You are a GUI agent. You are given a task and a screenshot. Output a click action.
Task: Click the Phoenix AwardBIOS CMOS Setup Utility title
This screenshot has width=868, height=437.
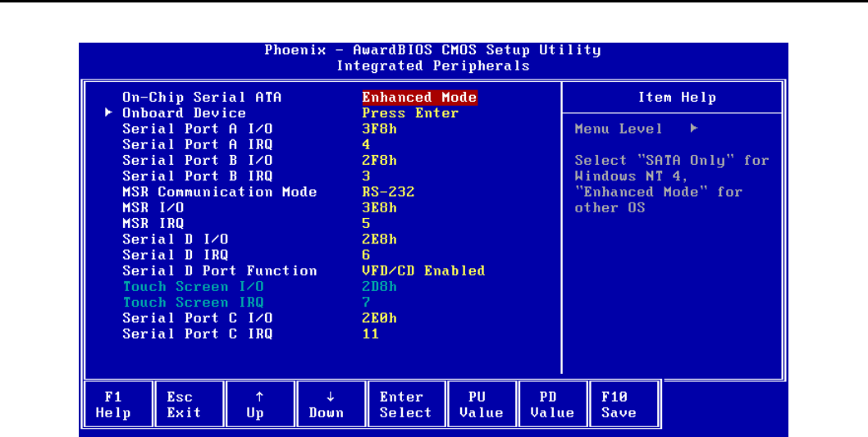(x=432, y=50)
